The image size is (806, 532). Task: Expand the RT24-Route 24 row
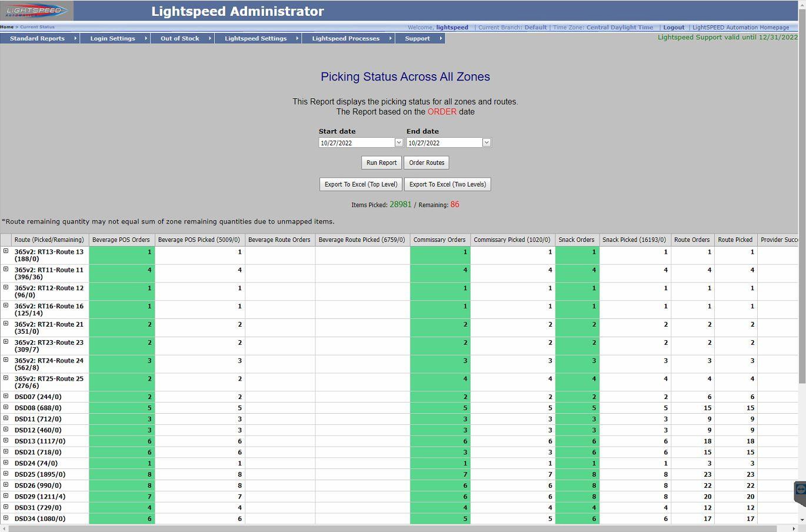(6, 360)
